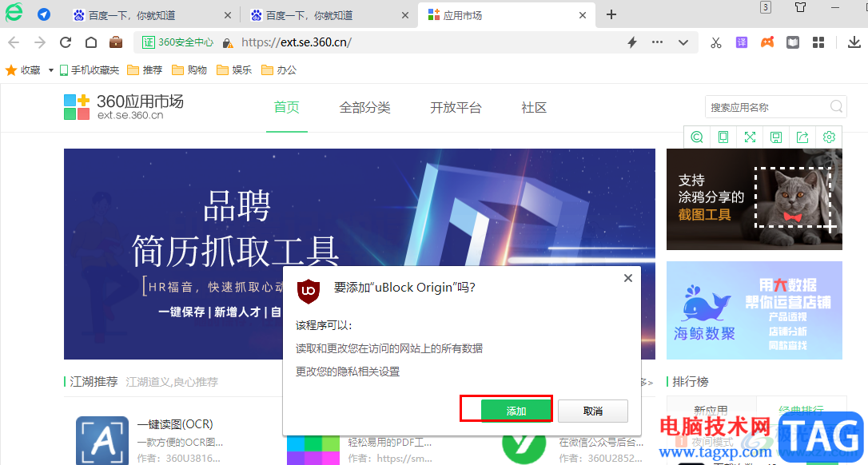This screenshot has height=465, width=868.
Task: Select the 首页 navigation item
Action: pyautogui.click(x=287, y=107)
